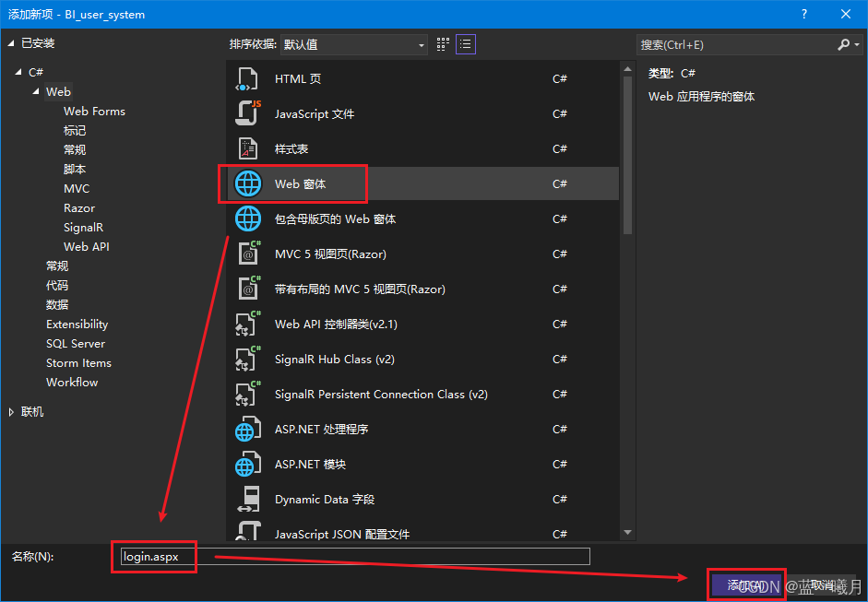Select "MVC 5 视图页(Razor)" template name
Image resolution: width=868 pixels, height=602 pixels.
point(330,254)
